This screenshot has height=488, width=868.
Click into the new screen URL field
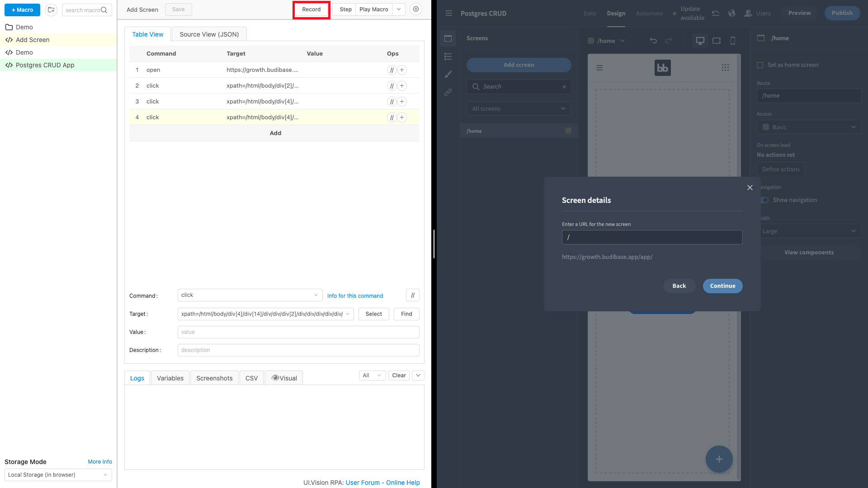pos(652,237)
